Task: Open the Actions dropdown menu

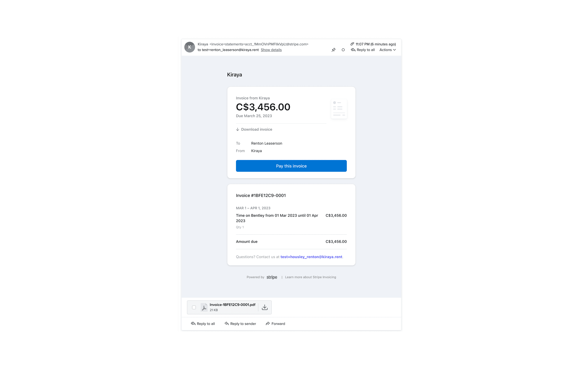Action: tap(387, 50)
